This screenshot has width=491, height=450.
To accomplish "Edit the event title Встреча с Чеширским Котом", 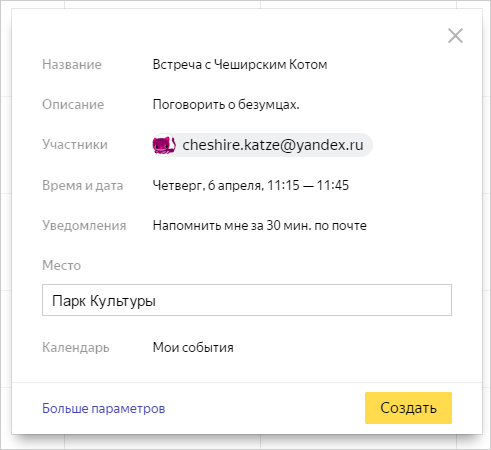I will pos(240,64).
